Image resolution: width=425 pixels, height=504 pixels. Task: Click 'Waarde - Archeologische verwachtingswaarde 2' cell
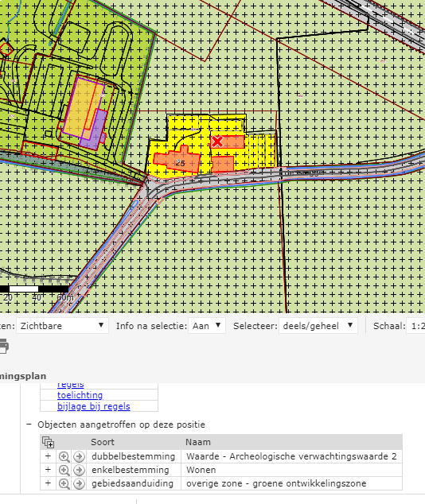[x=291, y=456]
